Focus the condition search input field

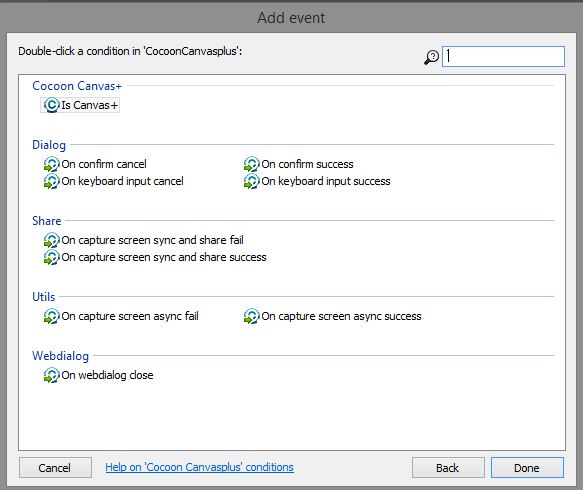(x=503, y=57)
